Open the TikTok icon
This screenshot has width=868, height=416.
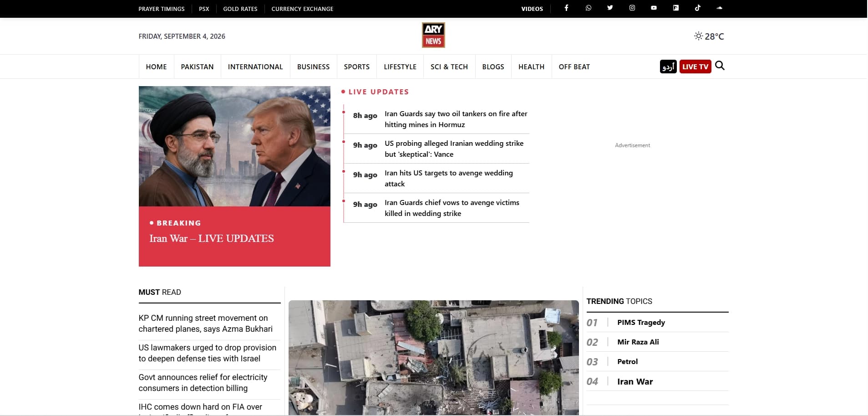697,8
